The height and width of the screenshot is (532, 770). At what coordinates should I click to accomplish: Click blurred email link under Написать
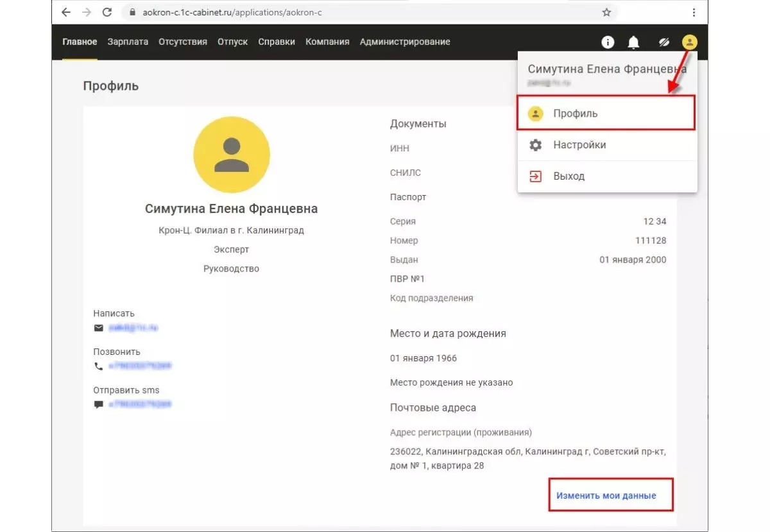click(133, 328)
